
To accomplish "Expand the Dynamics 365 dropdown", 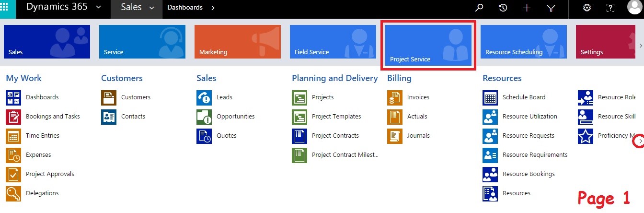I will tap(98, 8).
